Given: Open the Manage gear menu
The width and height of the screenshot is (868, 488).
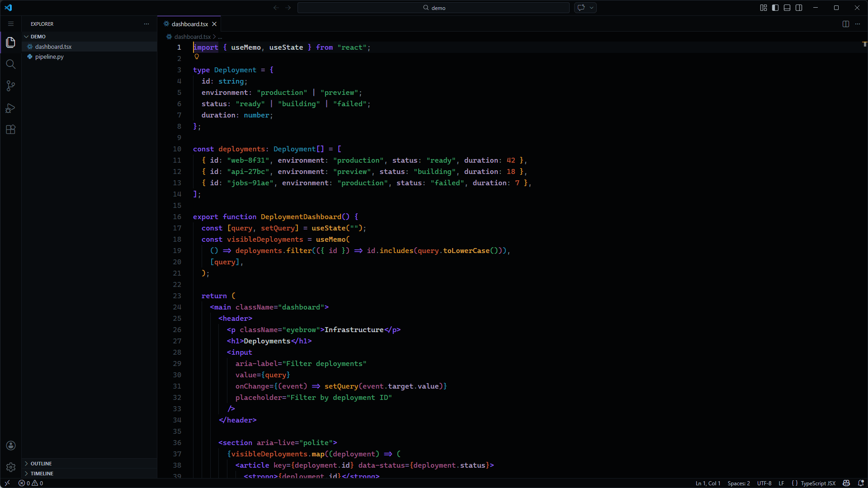Looking at the screenshot, I should point(11,467).
